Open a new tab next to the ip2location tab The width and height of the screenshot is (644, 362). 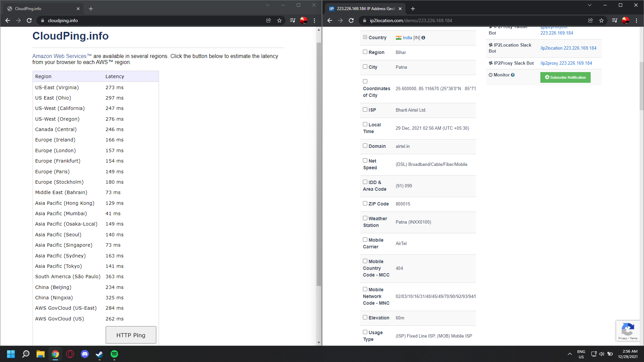click(x=413, y=9)
